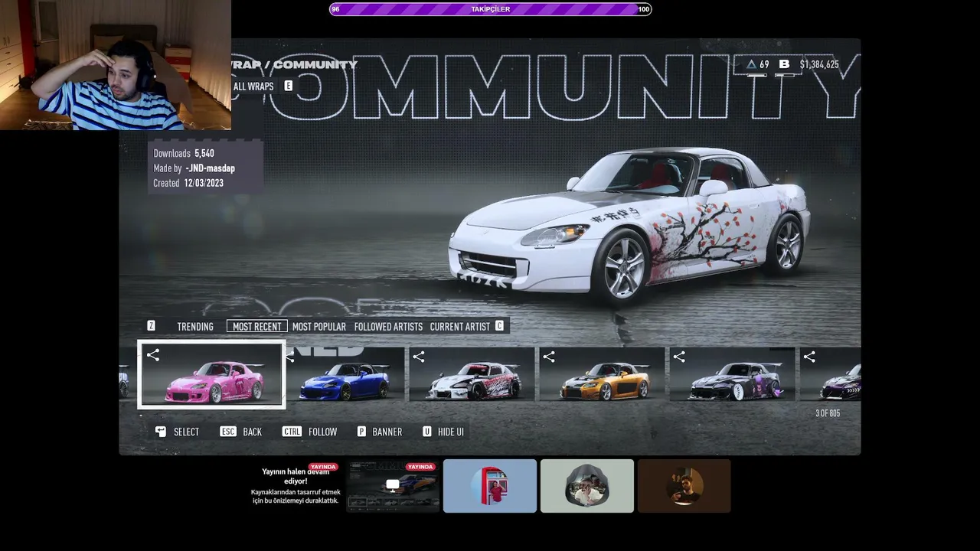Share the orange and black car wrap

pos(548,357)
